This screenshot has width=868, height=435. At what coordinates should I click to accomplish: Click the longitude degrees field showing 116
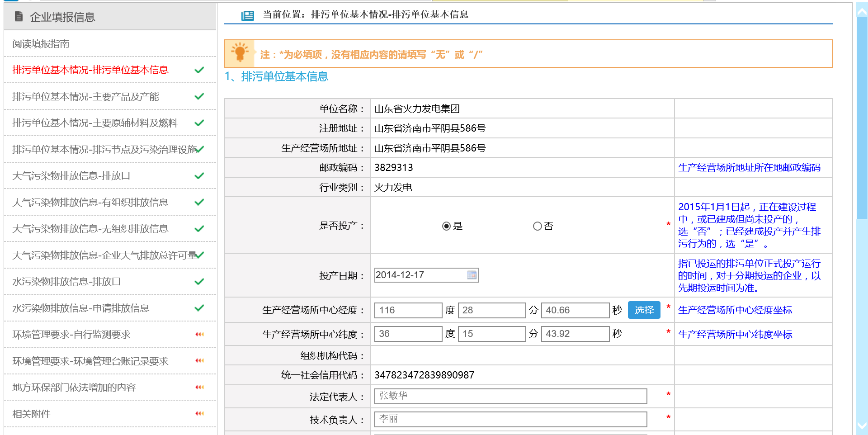coord(408,310)
